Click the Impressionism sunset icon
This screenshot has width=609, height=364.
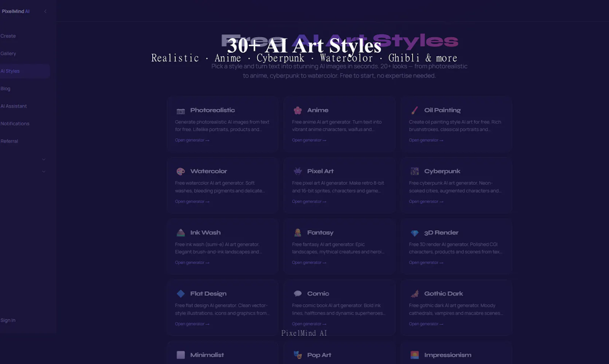tap(415, 355)
